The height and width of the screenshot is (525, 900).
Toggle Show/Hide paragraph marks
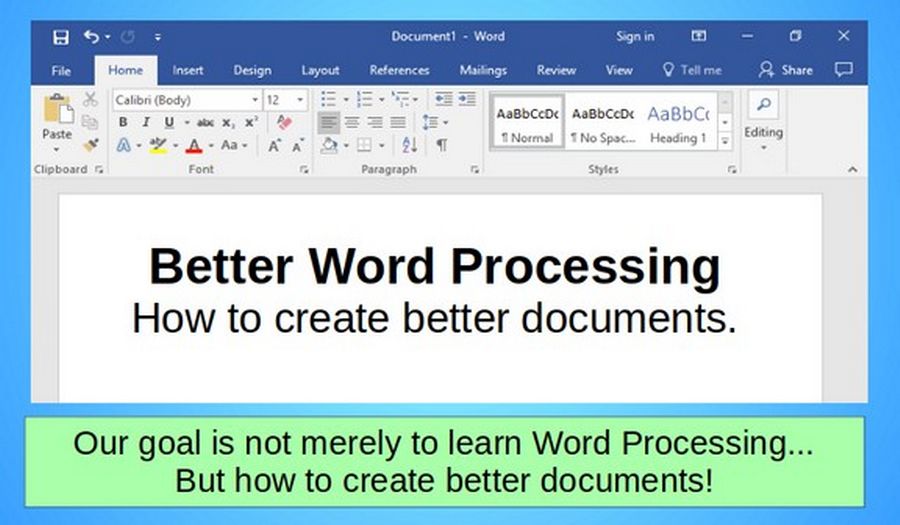[x=441, y=145]
